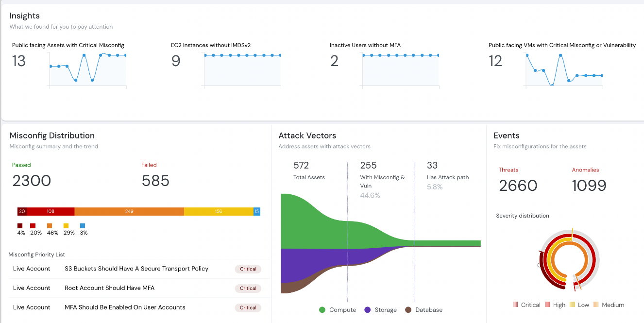Click the blue 3% legend square
The height and width of the screenshot is (323, 644).
[x=83, y=226]
